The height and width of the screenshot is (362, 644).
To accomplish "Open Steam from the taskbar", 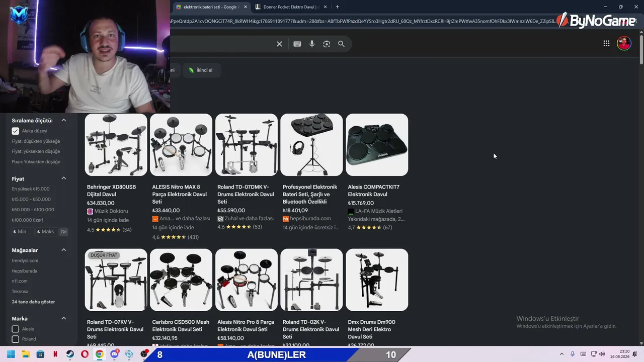I will pyautogui.click(x=70, y=354).
